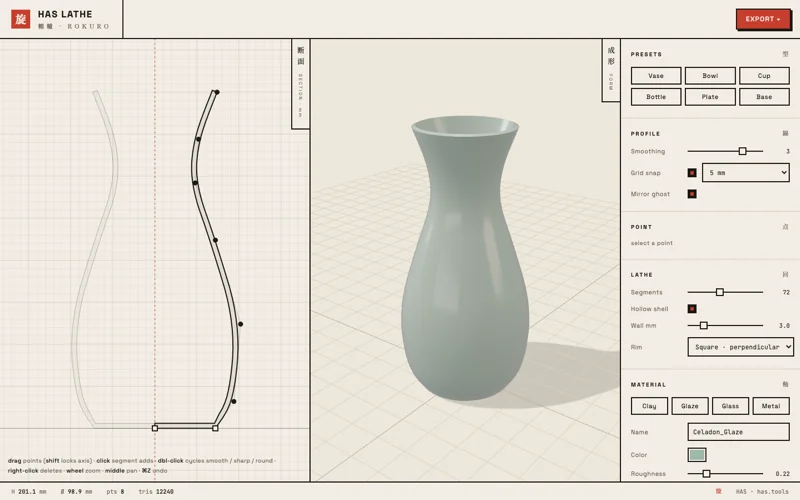The height and width of the screenshot is (500, 800).
Task: Click the Wall mm slider handle
Action: [x=704, y=326]
